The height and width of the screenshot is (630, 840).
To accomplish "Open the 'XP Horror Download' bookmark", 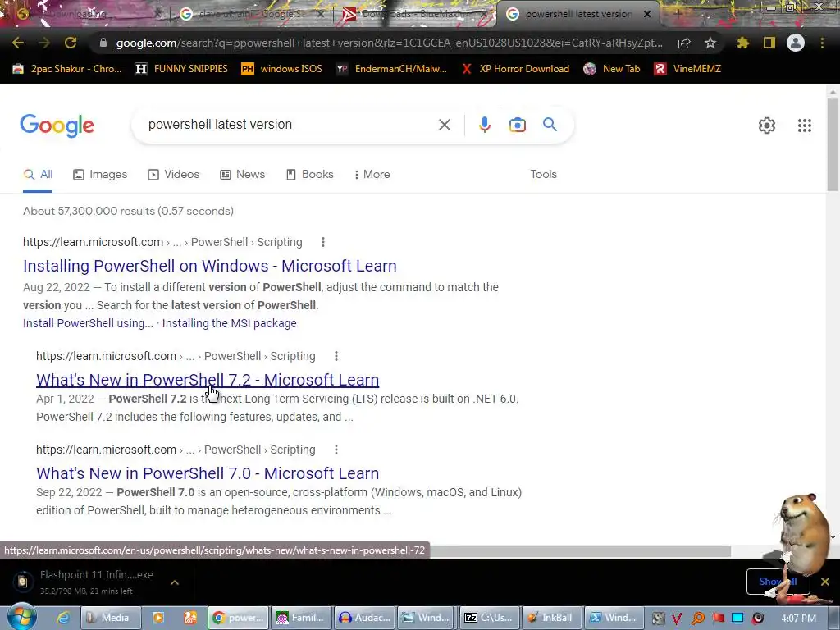I will pos(515,69).
